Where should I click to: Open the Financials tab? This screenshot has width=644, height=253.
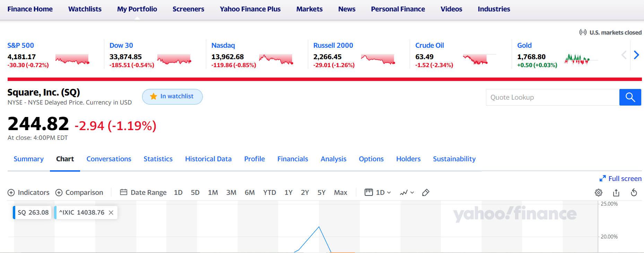293,159
